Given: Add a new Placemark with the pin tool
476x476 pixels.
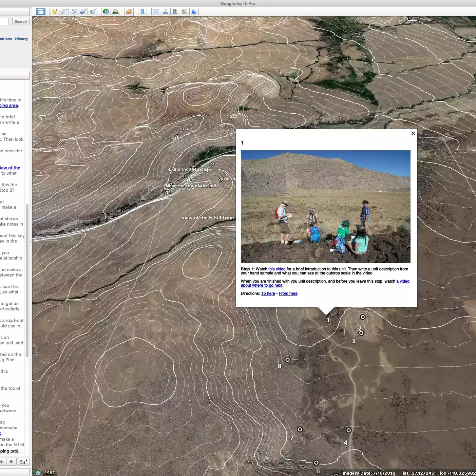Looking at the screenshot, I should coord(54,11).
